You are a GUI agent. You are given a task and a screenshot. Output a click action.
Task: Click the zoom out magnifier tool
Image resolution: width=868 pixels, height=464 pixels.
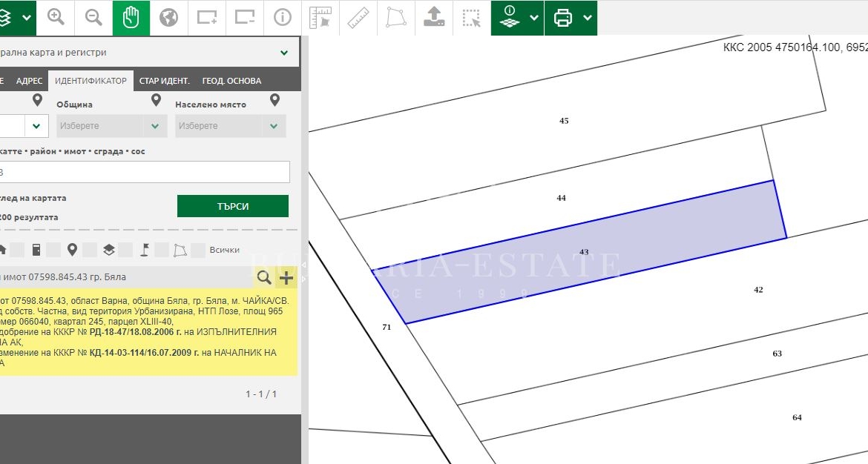[93, 17]
